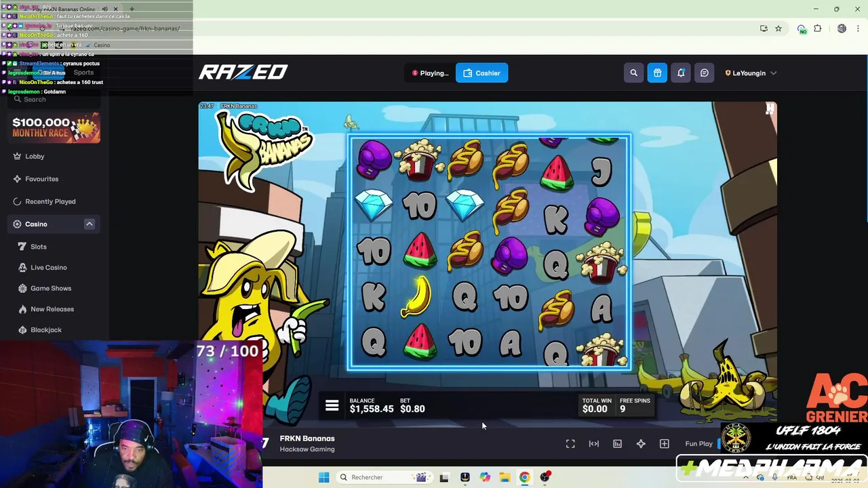The height and width of the screenshot is (488, 868).
Task: Click the FRKN Bananas game title
Action: [x=307, y=439]
